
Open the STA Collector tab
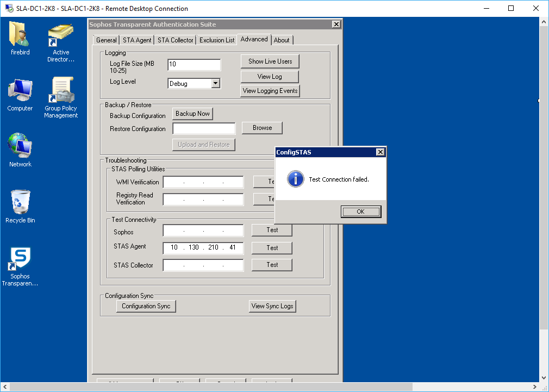click(175, 40)
